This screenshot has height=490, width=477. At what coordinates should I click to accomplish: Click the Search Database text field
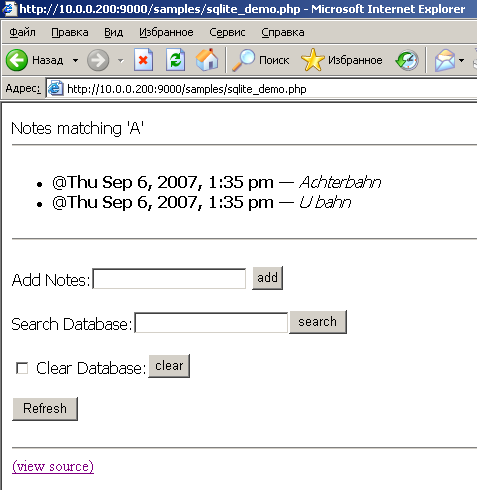point(211,323)
